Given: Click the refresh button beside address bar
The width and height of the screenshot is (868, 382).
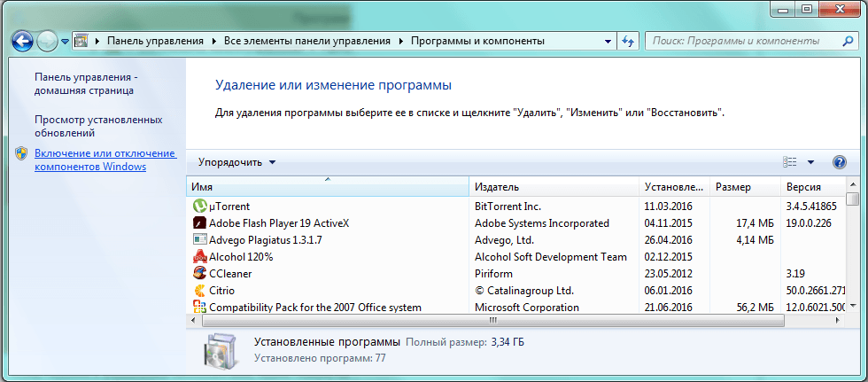Looking at the screenshot, I should [628, 41].
